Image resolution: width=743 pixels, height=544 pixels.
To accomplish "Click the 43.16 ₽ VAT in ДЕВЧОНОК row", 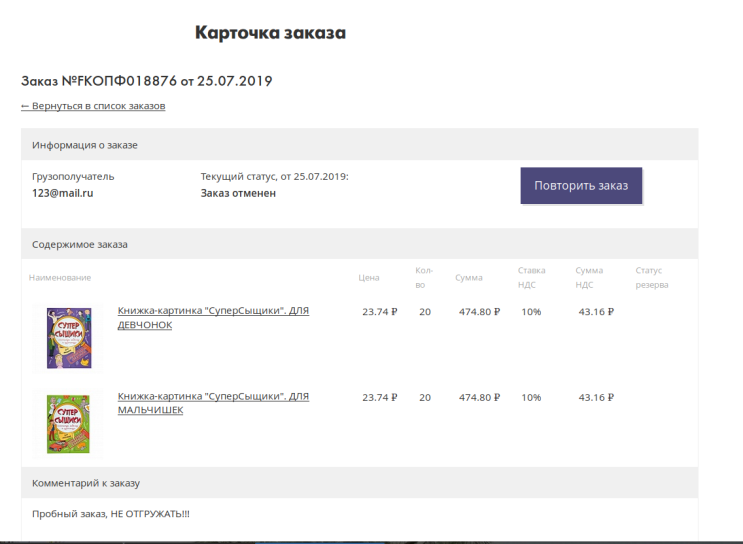I will pos(596,312).
